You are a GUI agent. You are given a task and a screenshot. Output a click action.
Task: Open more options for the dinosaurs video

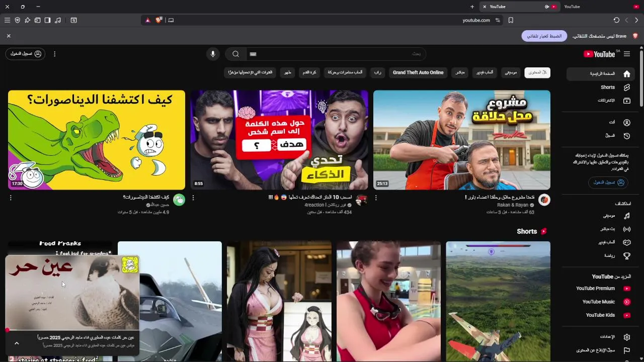[11, 198]
